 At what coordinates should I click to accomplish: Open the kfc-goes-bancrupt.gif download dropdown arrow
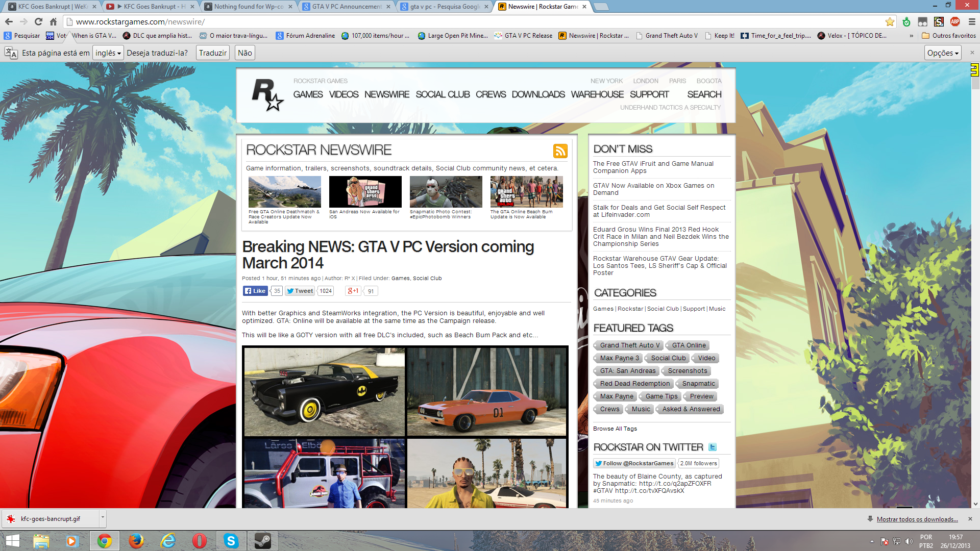click(x=102, y=518)
